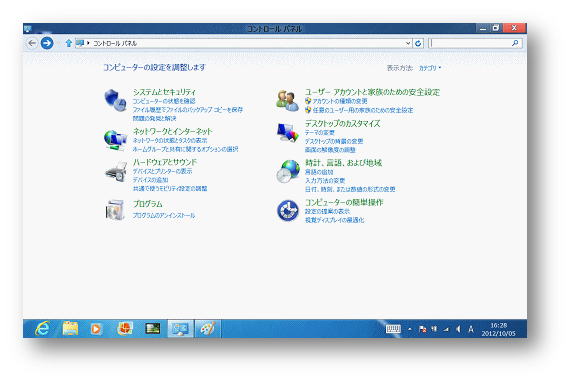The width and height of the screenshot is (569, 380).
Task: Open the Clock, Language, Region globe icon
Action: pyautogui.click(x=288, y=171)
